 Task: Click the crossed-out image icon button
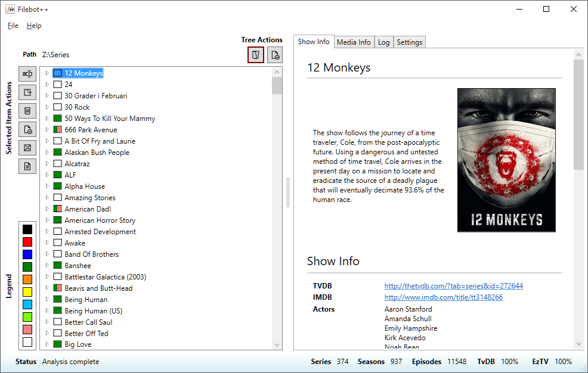[27, 148]
